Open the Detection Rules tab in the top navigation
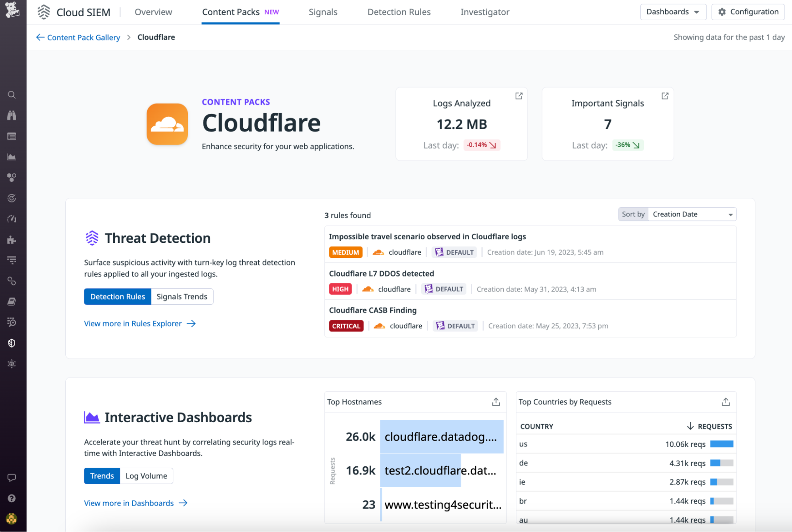The height and width of the screenshot is (532, 792). (399, 12)
